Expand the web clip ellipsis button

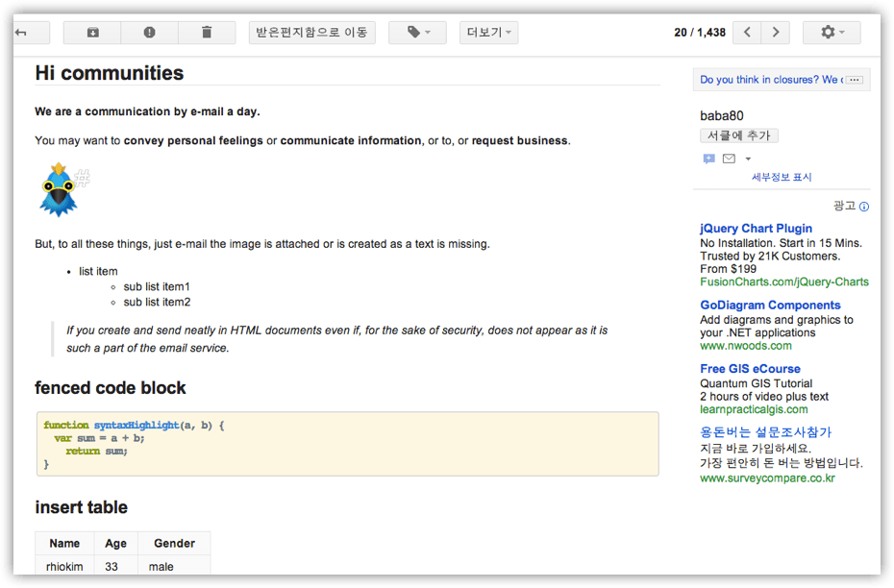pos(855,80)
